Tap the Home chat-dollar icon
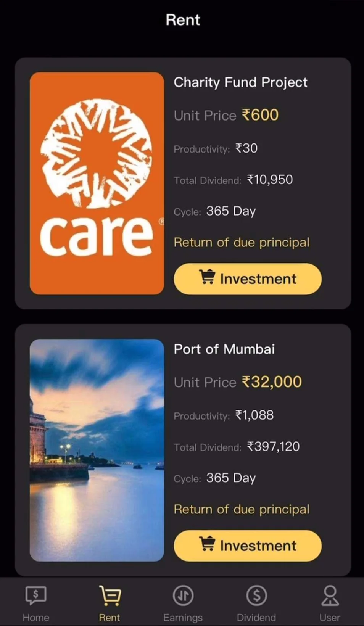 [36, 595]
